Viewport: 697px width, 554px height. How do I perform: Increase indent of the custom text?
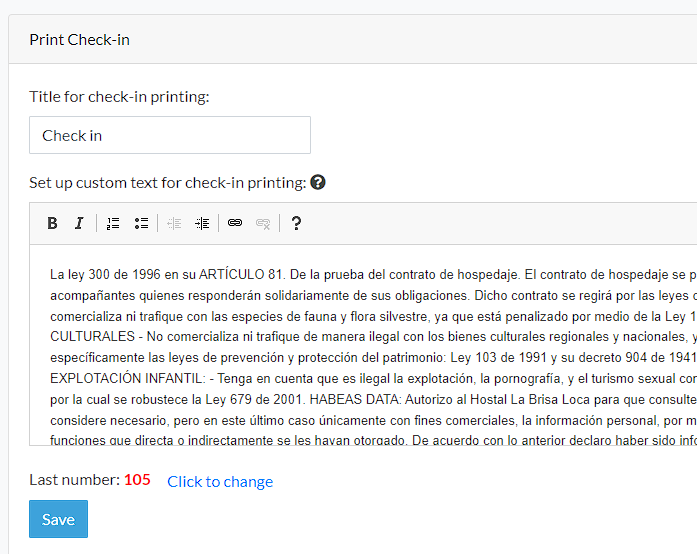(202, 223)
